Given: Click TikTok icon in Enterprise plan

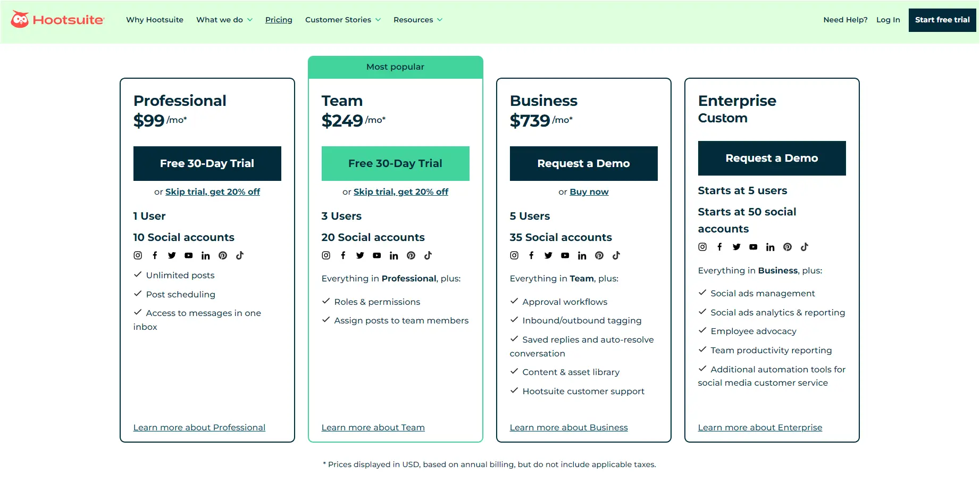Looking at the screenshot, I should pos(805,247).
